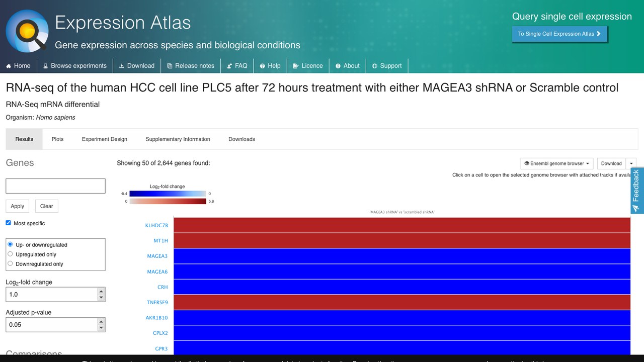Open the KLHDC7B gene link
Image resolution: width=644 pixels, height=362 pixels.
156,225
